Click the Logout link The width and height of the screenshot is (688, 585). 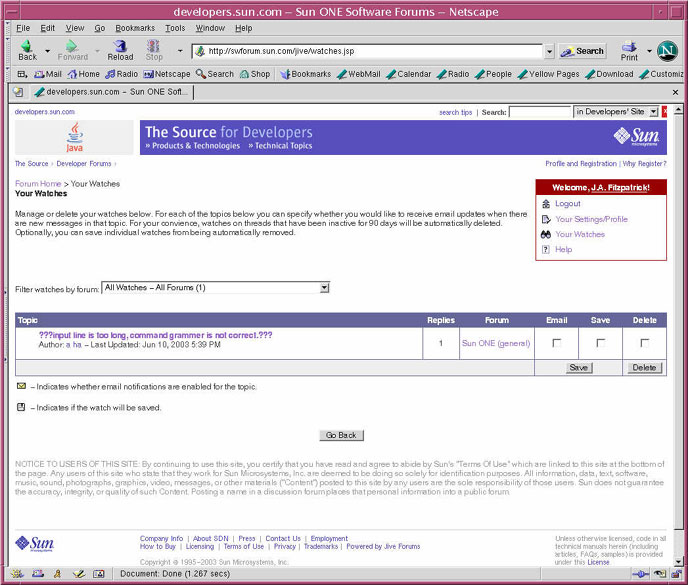point(568,204)
